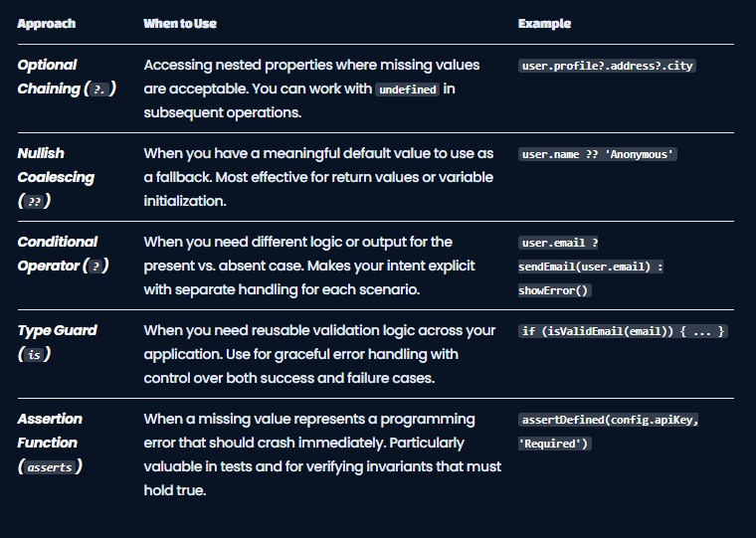Click the 'asserts' inline code badge
The image size is (756, 538).
coord(50,467)
